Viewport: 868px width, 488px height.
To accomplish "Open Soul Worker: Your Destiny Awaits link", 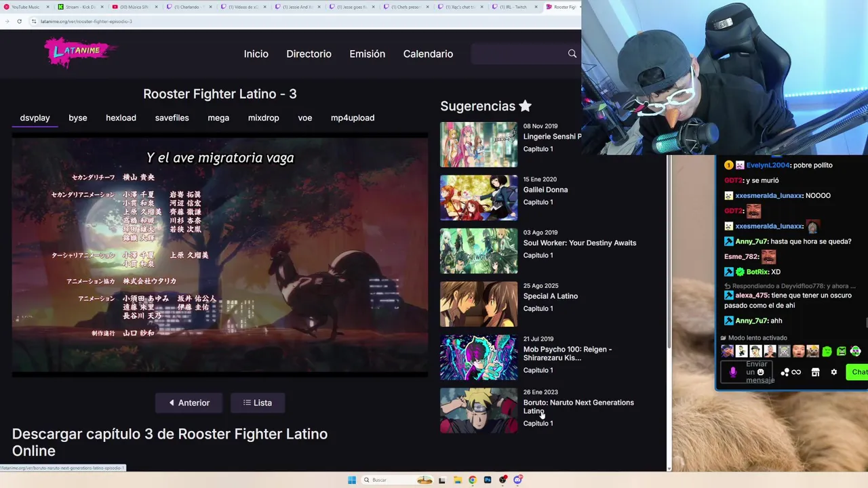I will pyautogui.click(x=580, y=243).
